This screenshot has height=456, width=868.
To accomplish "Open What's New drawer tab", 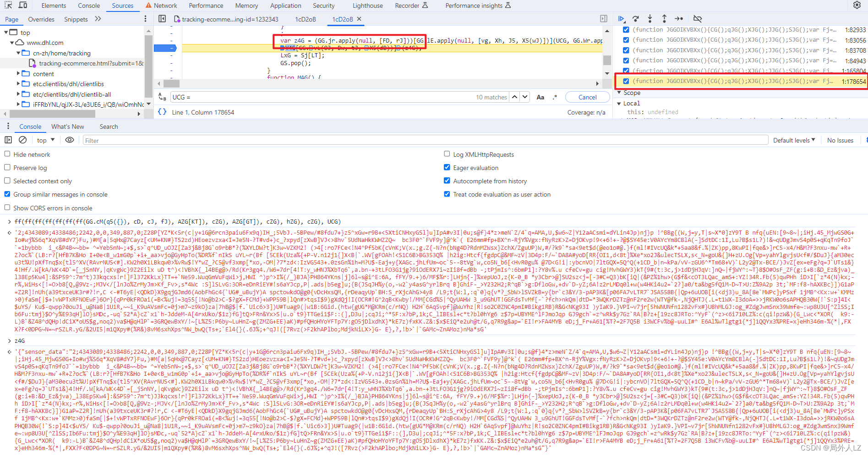I will [x=68, y=126].
